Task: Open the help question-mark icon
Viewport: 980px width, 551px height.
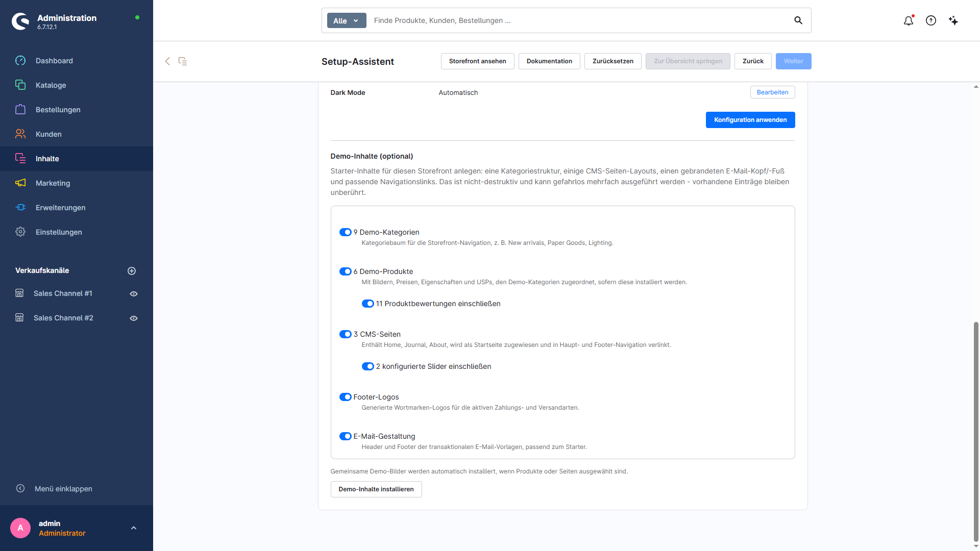Action: tap(931, 20)
